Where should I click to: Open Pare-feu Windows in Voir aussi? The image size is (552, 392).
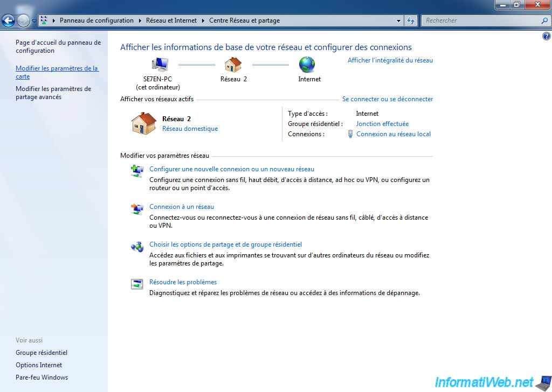(x=42, y=377)
